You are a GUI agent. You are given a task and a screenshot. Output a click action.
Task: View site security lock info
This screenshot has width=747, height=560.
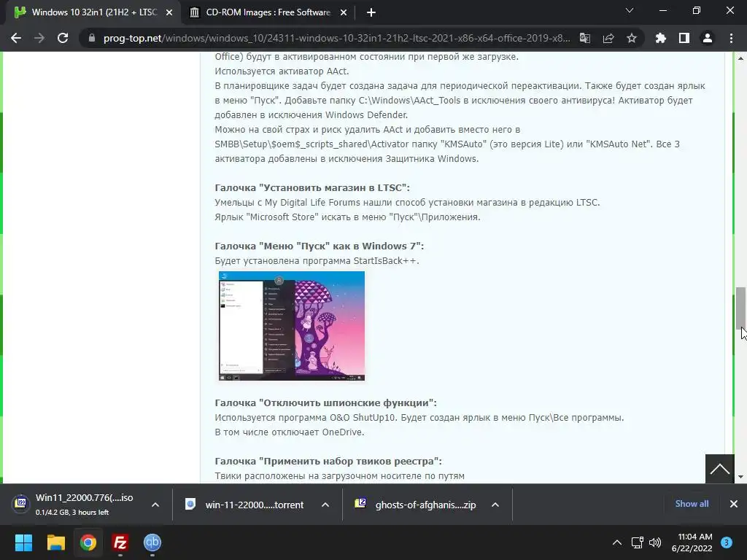(92, 38)
